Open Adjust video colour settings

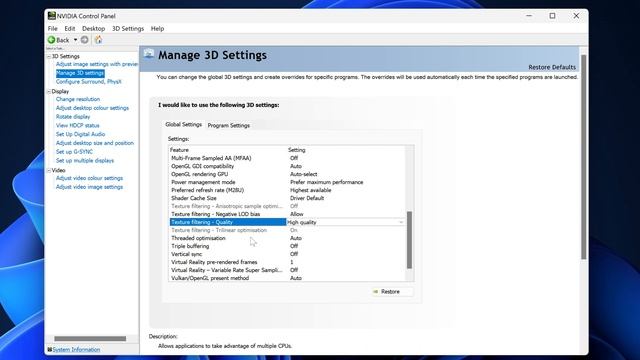click(89, 178)
